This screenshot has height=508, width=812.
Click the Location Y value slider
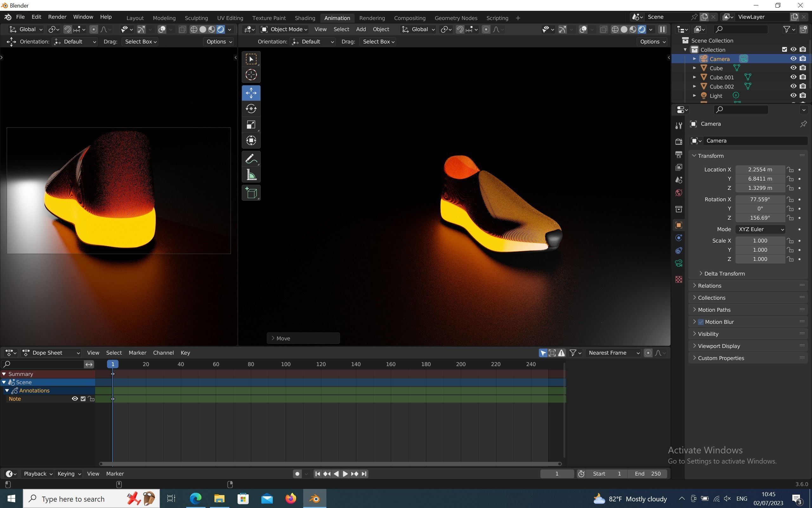pos(760,179)
